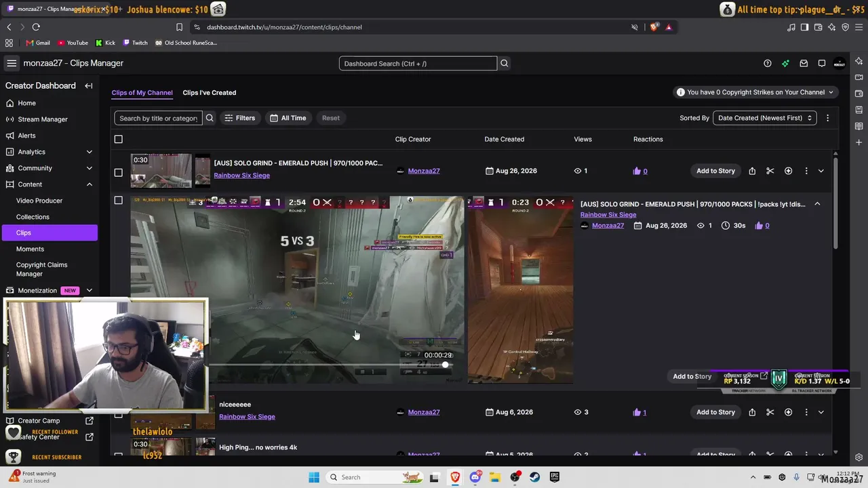This screenshot has width=868, height=488.
Task: Collapse the expanded clip details
Action: click(x=817, y=204)
